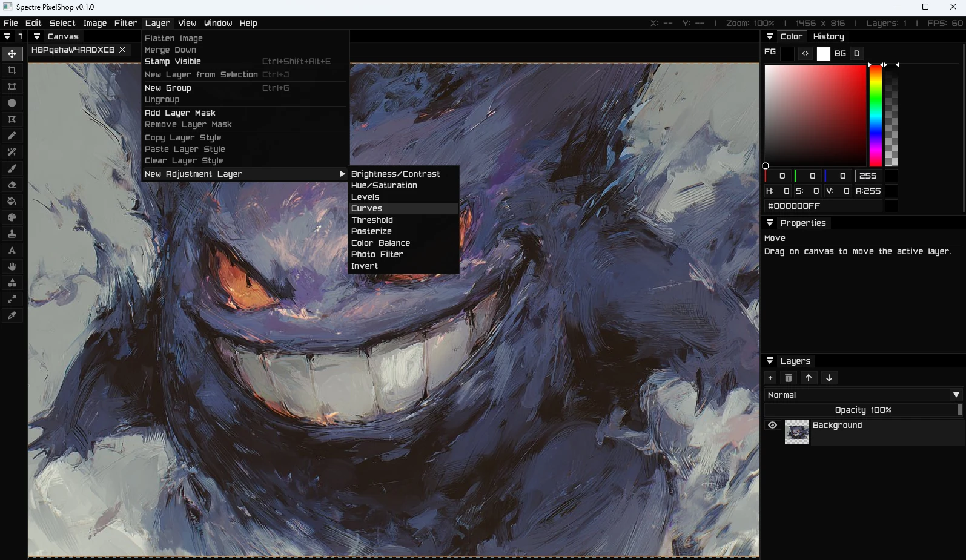Screen dimensions: 966x560
Task: Select the Magic Wand tool
Action: tap(12, 152)
